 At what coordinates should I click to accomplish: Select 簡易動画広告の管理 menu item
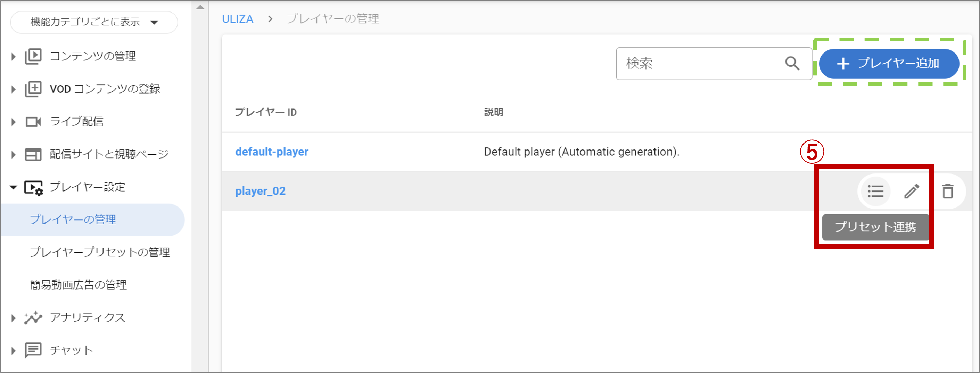[x=79, y=285]
